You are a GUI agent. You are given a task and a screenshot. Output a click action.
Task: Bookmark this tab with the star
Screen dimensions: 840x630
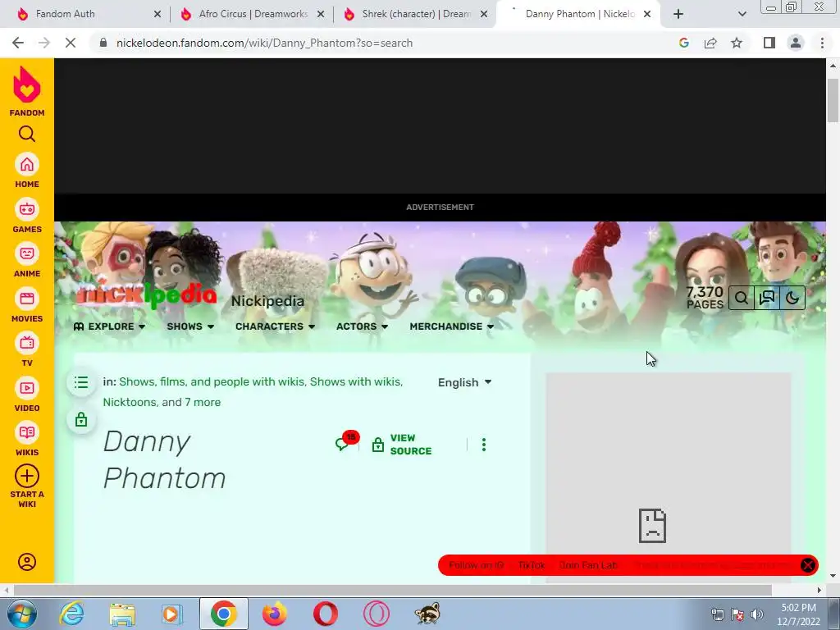tap(737, 43)
